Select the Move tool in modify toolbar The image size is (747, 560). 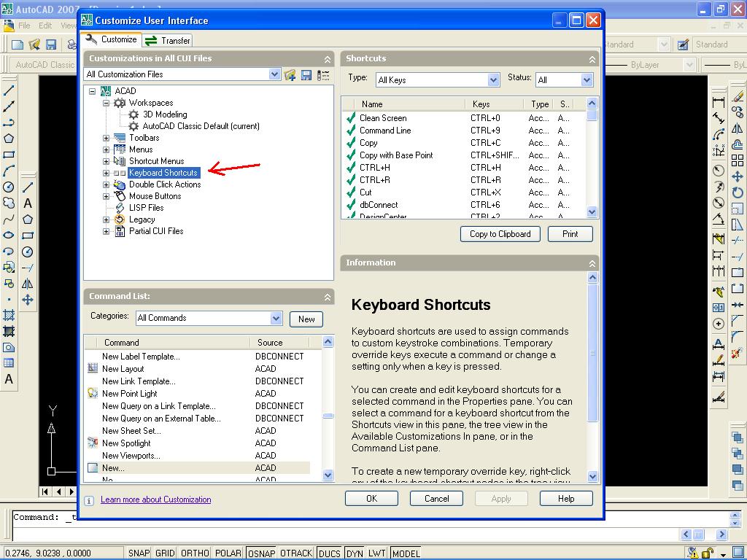[x=738, y=176]
